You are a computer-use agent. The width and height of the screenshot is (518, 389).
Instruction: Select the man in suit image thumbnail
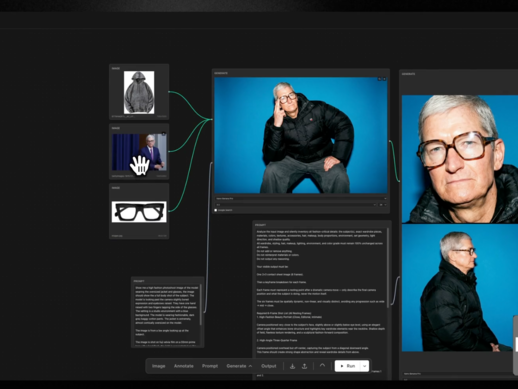click(139, 152)
